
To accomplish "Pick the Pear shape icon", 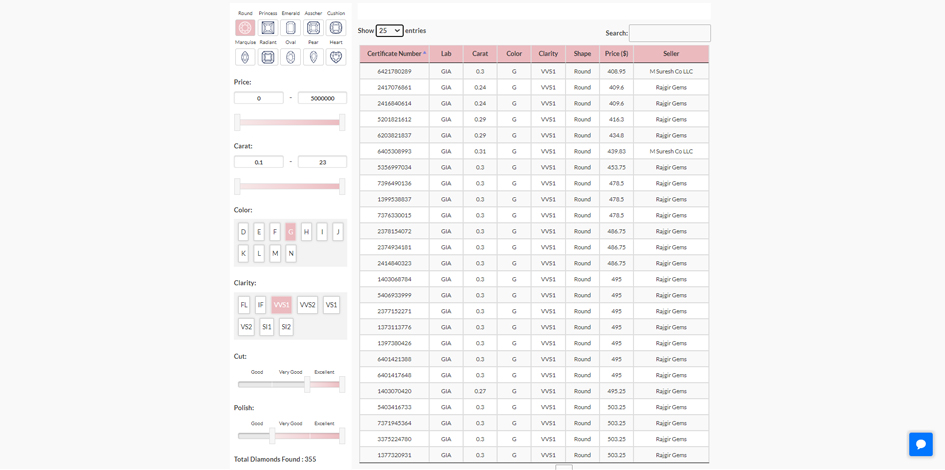I will pyautogui.click(x=313, y=57).
